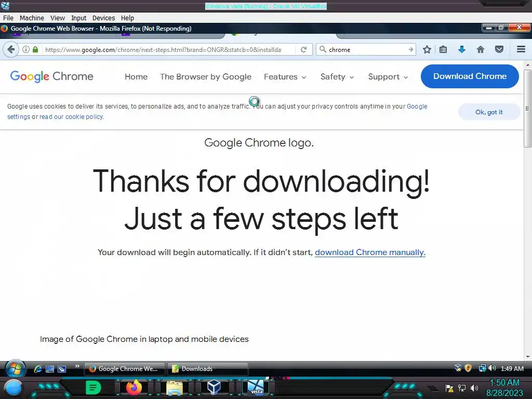The image size is (532, 399).
Task: Show bookmarks list icon in Firefox toolbar
Action: tap(443, 49)
